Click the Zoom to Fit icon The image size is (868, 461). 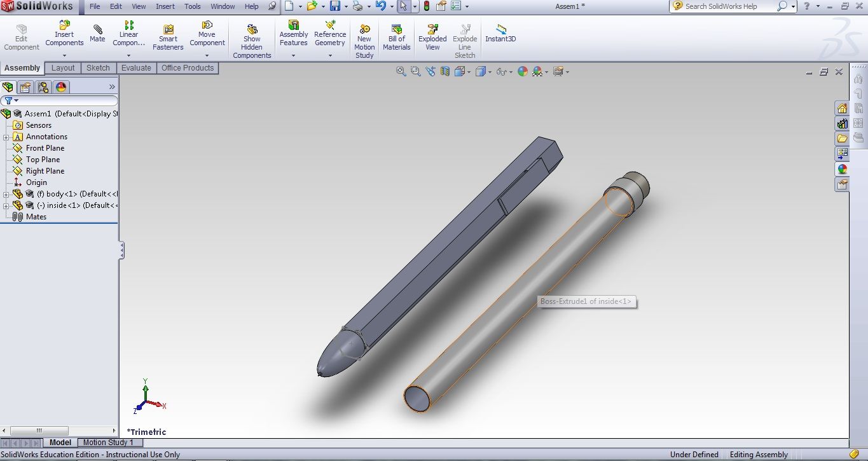[x=401, y=71]
